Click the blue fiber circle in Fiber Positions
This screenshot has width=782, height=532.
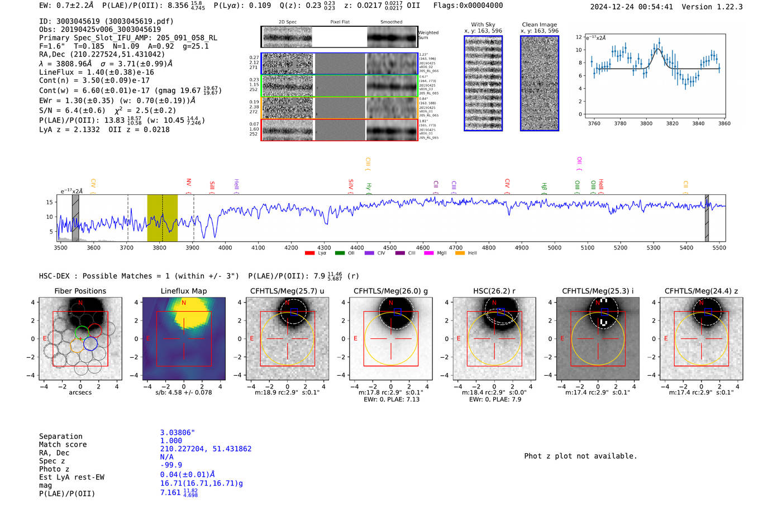(x=90, y=343)
